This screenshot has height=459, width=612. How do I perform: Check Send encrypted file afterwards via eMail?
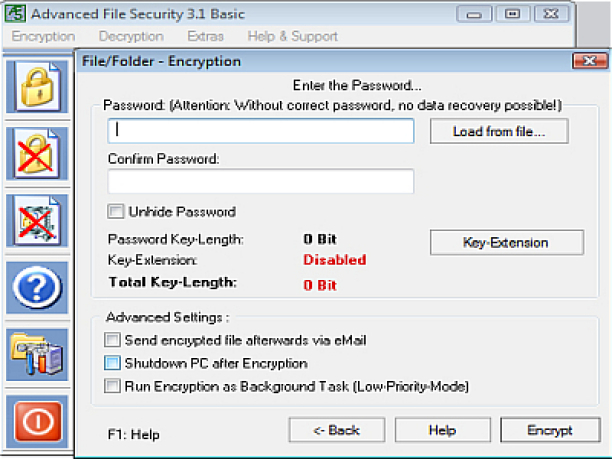[113, 341]
